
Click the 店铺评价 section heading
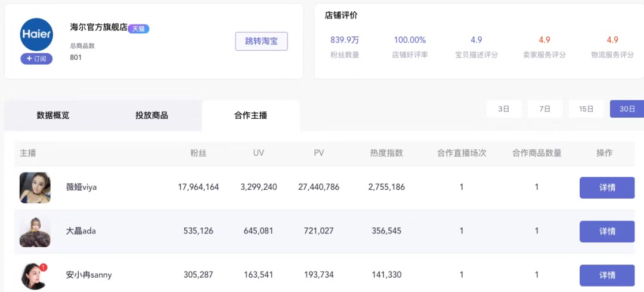click(341, 16)
